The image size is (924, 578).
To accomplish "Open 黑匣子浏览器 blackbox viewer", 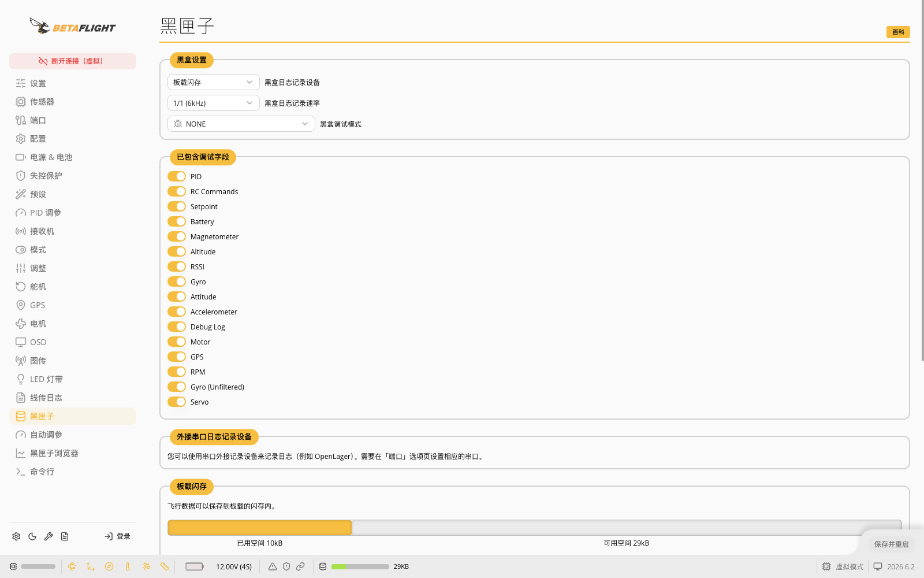I will click(73, 453).
